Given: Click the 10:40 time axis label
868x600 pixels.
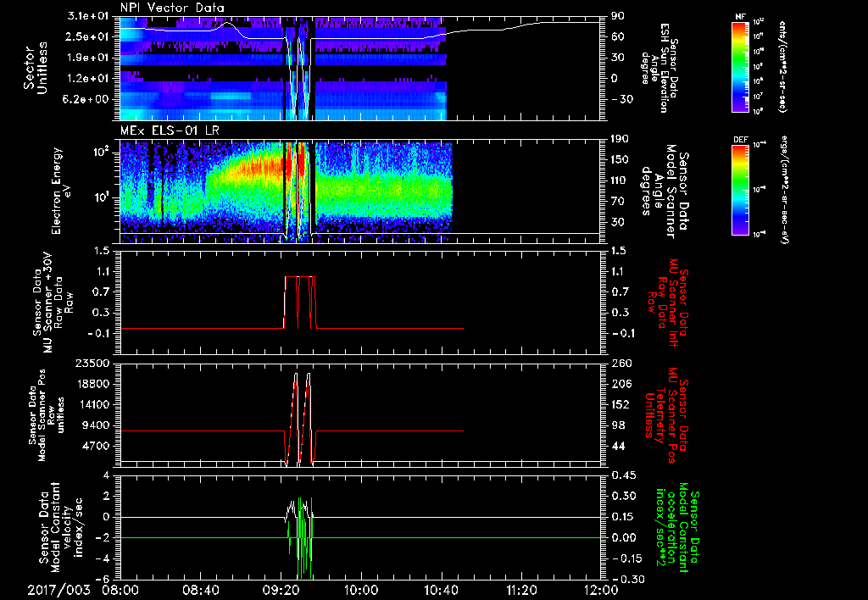Looking at the screenshot, I should coord(441,590).
